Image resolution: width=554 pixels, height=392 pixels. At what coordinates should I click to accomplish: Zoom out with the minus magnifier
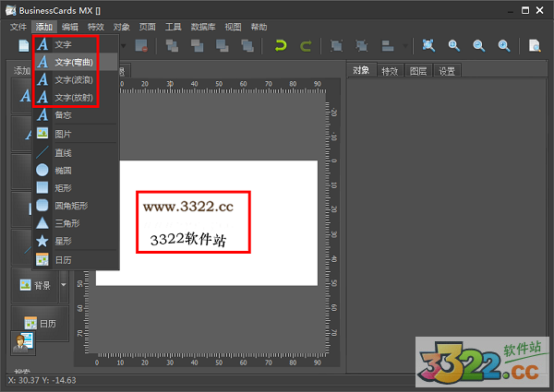(x=479, y=46)
